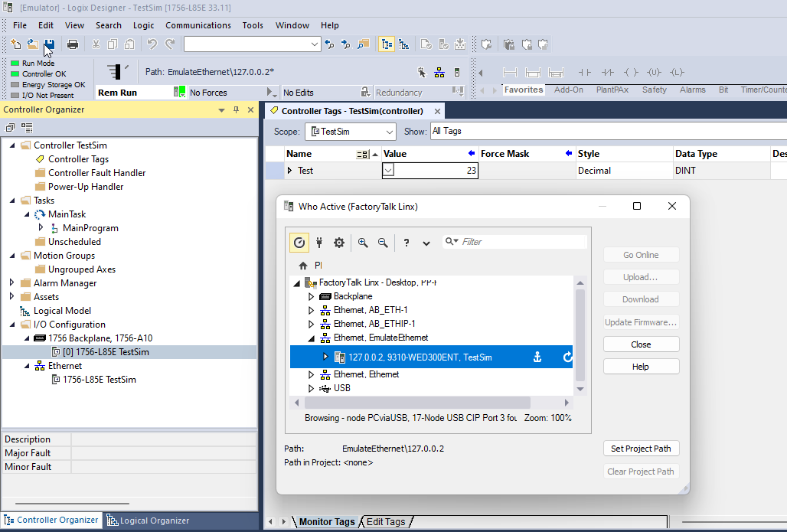Viewport: 787px width, 532px height.
Task: Click zoom in magnifier in Who Active
Action: point(363,243)
